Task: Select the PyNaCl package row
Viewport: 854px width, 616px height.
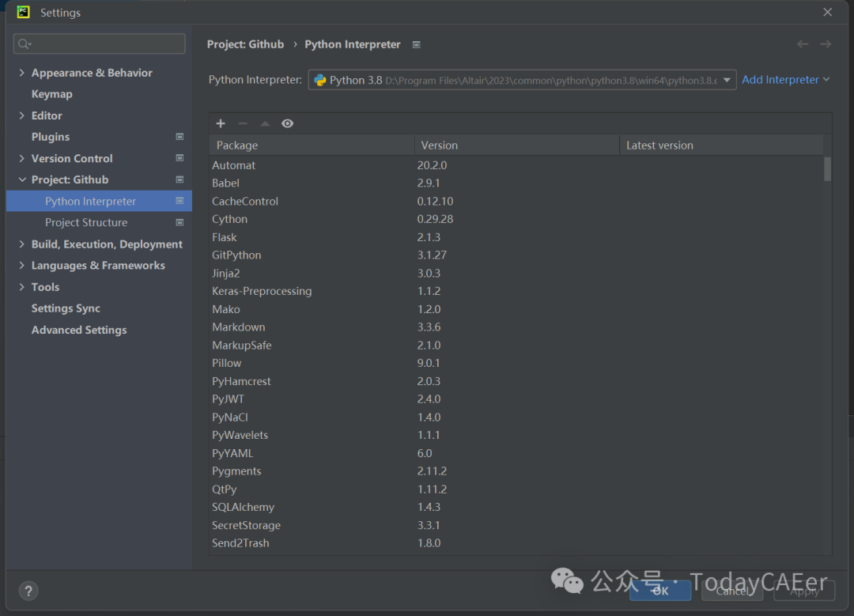Action: [516, 418]
